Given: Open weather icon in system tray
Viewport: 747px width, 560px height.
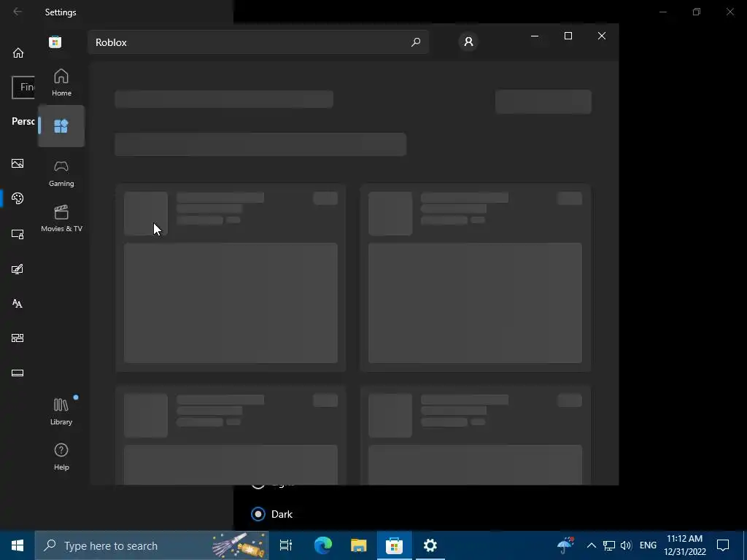Looking at the screenshot, I should coord(565,545).
